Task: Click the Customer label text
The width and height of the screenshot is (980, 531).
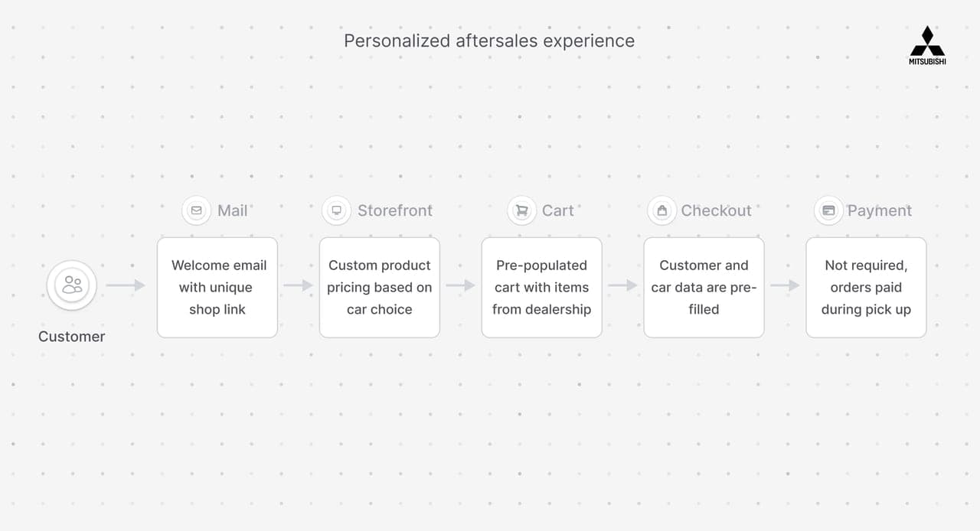Action: pyautogui.click(x=72, y=337)
